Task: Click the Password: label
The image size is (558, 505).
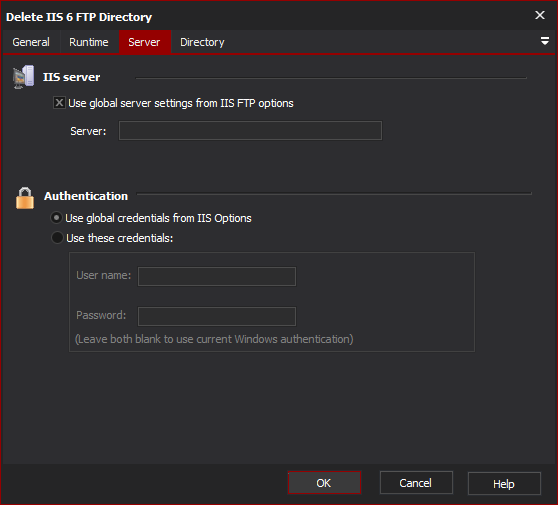Action: tap(101, 315)
